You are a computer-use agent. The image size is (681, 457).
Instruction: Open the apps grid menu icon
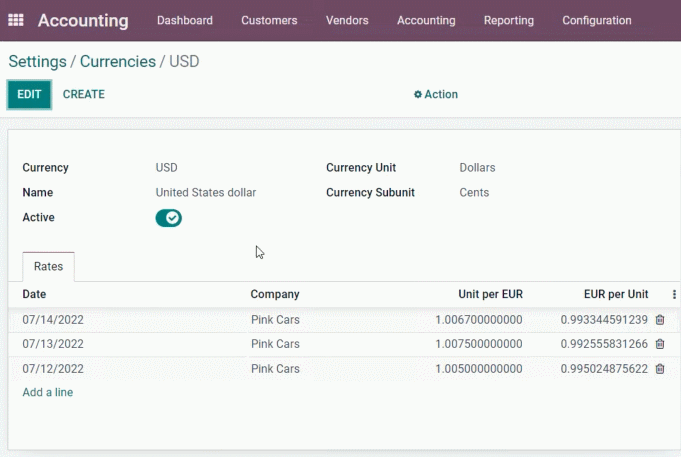tap(16, 20)
